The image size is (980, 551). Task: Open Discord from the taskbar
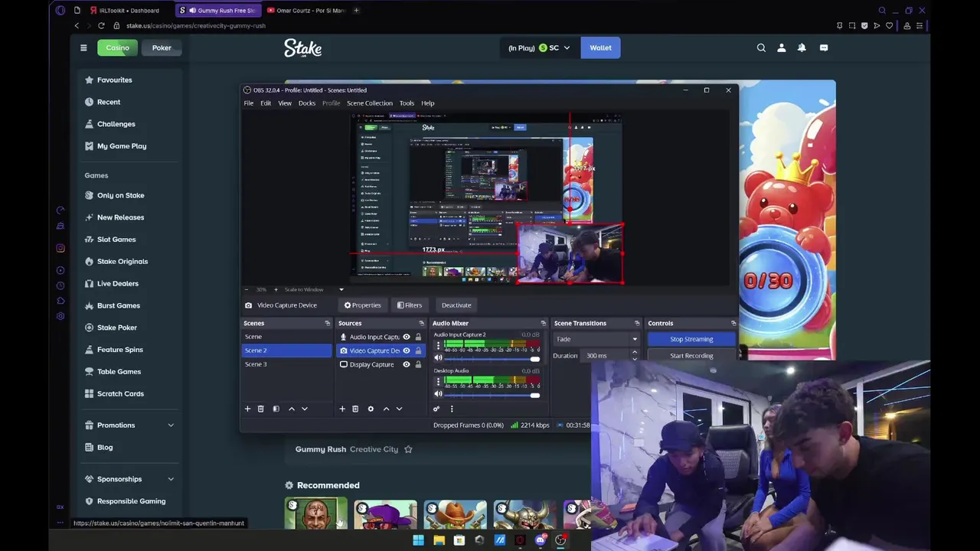(541, 540)
